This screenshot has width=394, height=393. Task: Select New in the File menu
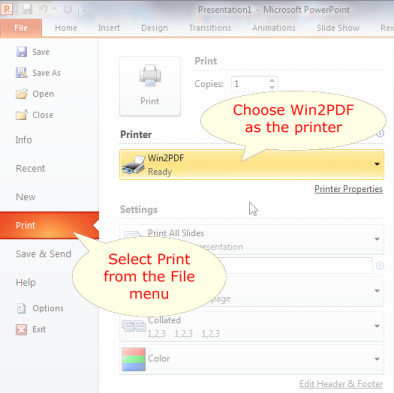[x=26, y=197]
